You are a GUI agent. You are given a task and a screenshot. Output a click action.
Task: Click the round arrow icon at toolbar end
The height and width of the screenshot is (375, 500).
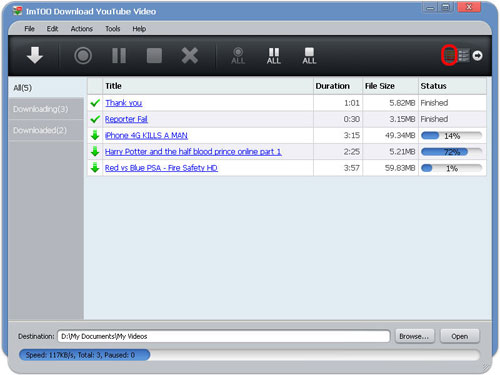pyautogui.click(x=477, y=55)
